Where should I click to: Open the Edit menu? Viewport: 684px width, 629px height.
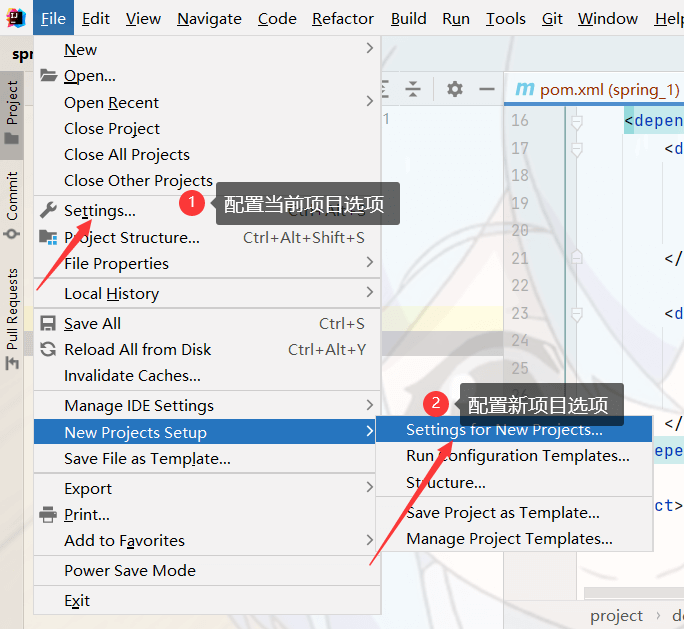[x=96, y=18]
